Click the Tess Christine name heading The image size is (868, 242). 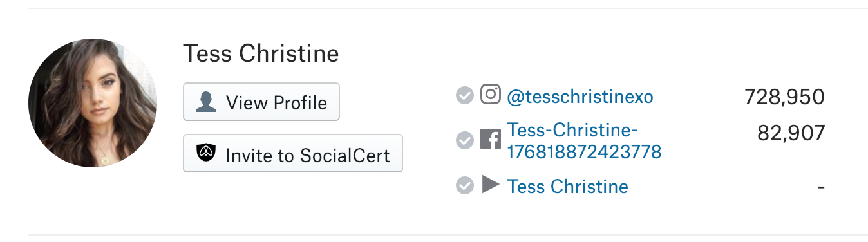coord(261,53)
